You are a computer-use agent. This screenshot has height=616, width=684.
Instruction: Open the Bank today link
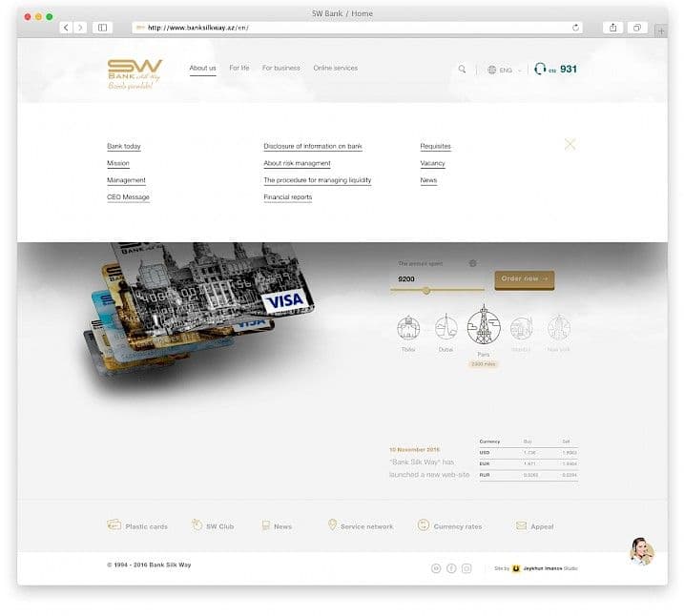(x=124, y=146)
